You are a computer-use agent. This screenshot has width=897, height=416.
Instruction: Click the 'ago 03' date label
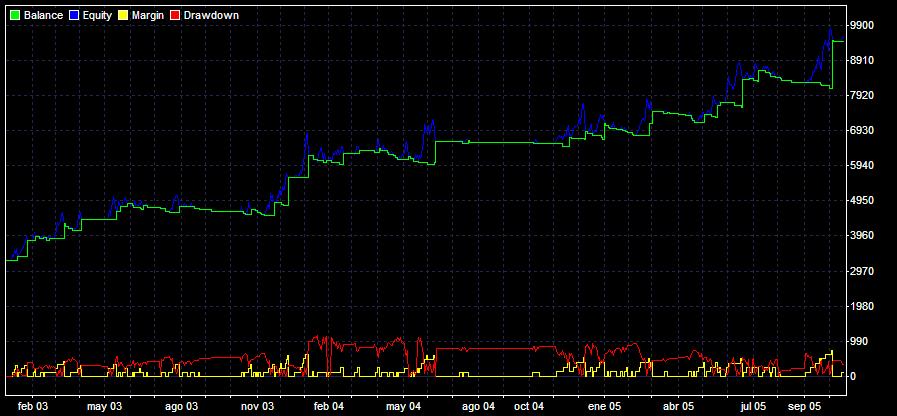[182, 407]
